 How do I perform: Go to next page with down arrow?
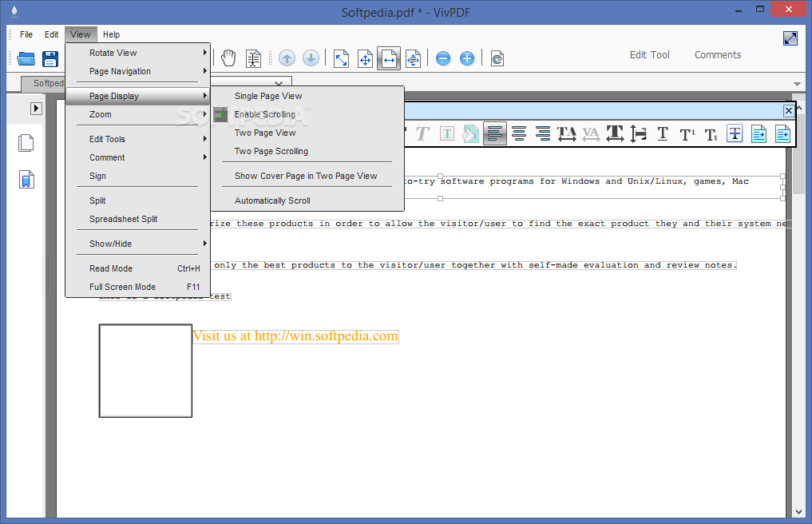click(x=311, y=58)
